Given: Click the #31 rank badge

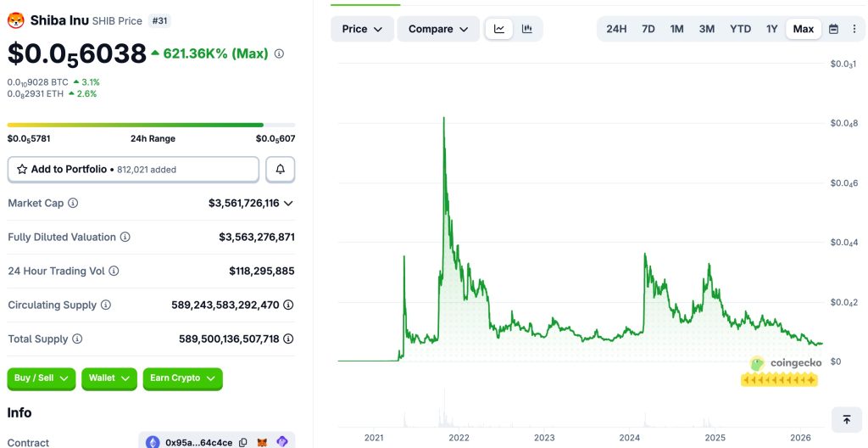Looking at the screenshot, I should 159,21.
